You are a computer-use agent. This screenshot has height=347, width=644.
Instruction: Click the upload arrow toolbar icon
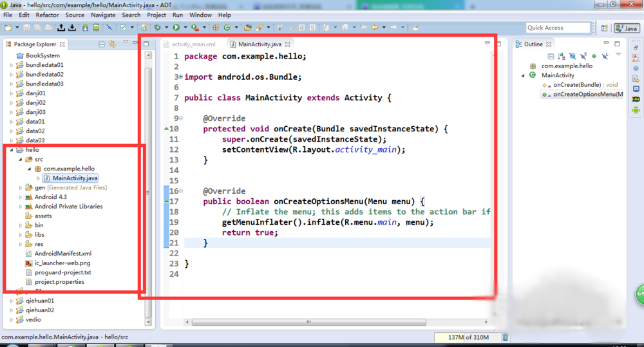[61, 28]
